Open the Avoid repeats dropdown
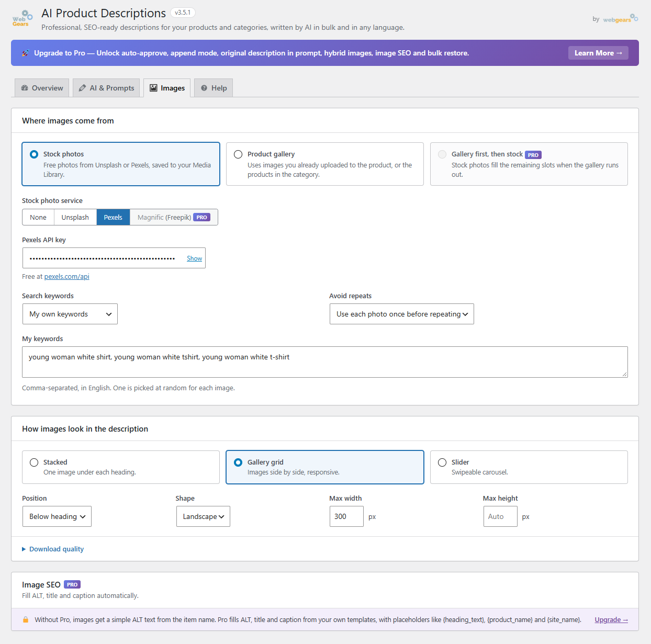Screen dimensions: 651x644 (402, 314)
